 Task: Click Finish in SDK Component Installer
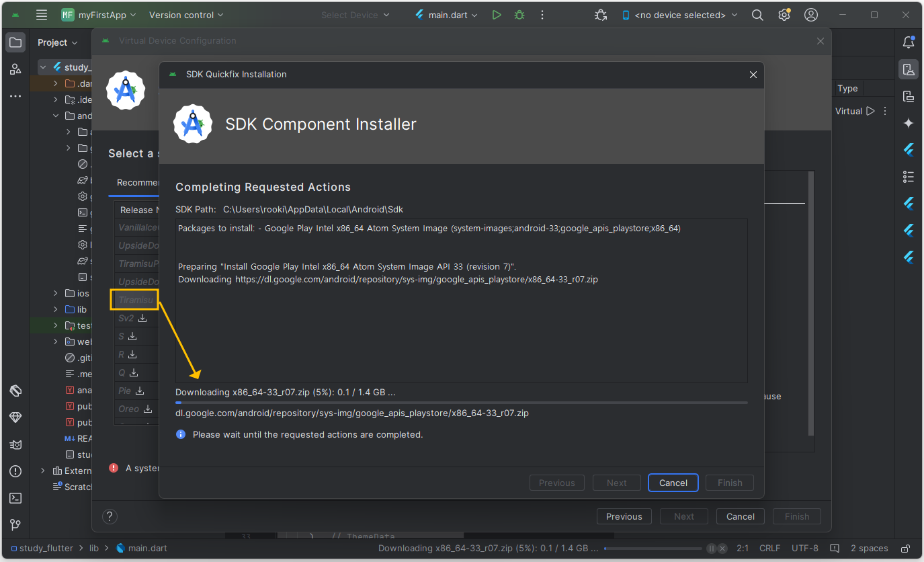click(730, 483)
